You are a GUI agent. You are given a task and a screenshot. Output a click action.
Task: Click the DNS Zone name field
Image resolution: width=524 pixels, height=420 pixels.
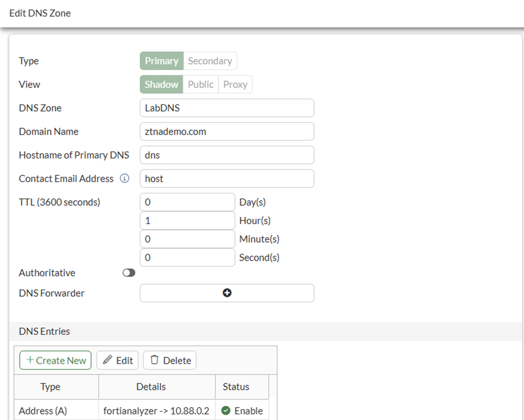click(227, 108)
